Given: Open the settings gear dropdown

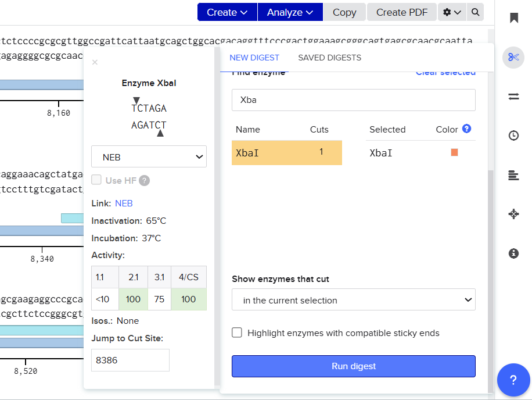Looking at the screenshot, I should (x=452, y=12).
